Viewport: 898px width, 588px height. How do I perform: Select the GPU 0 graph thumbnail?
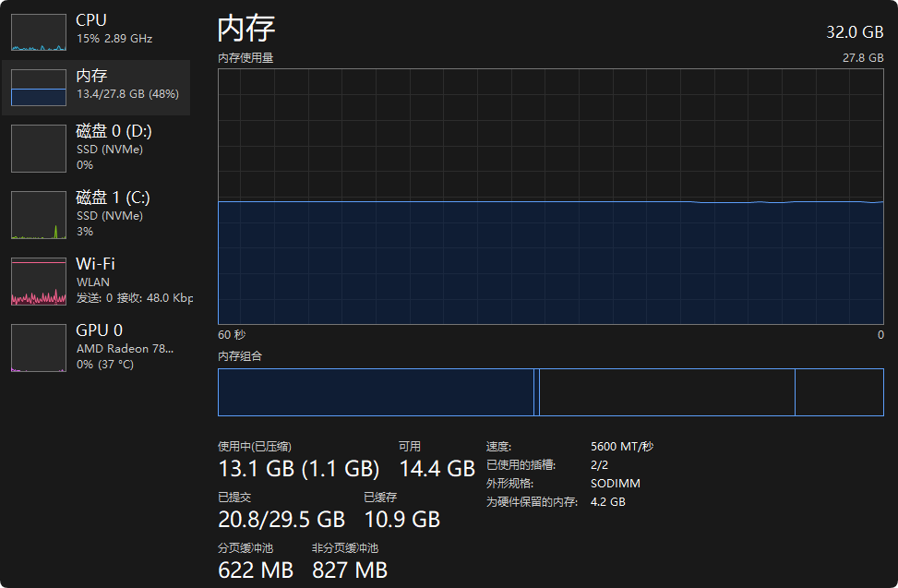pyautogui.click(x=39, y=347)
